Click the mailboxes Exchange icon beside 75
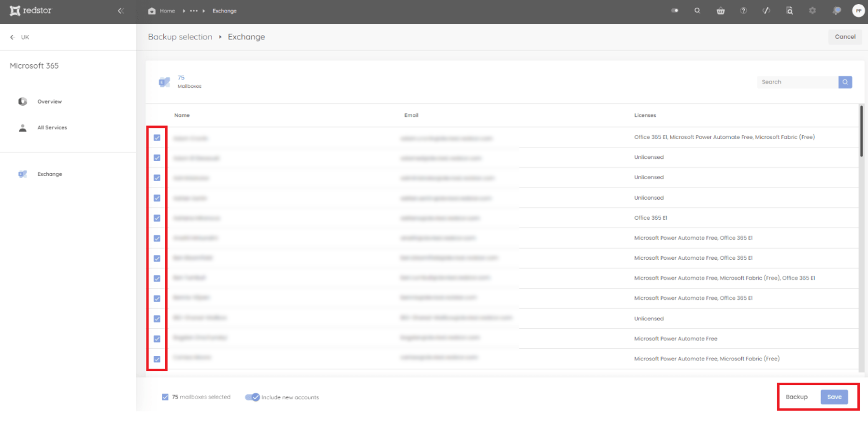 (164, 82)
